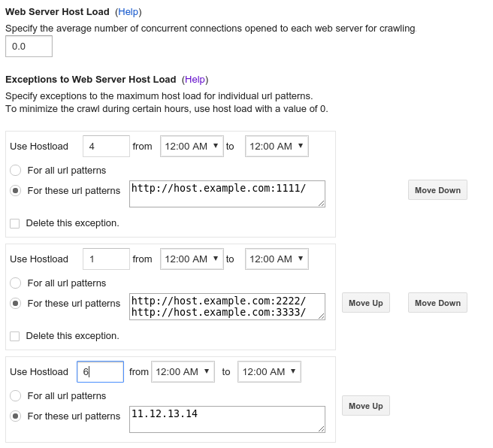Screen dimensions: 493x448
Task: Open third exception's to time dropdown
Action: click(x=269, y=372)
